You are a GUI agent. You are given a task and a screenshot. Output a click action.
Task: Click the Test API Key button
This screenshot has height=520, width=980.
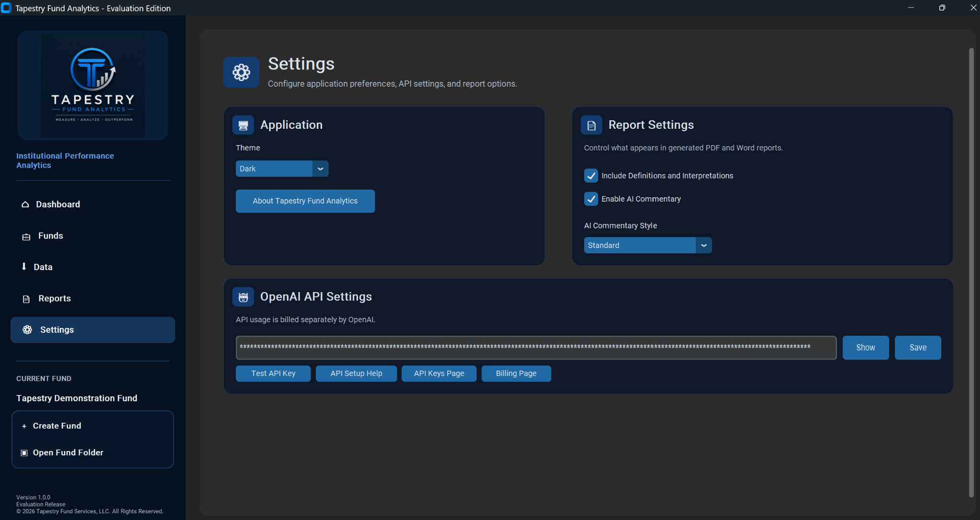(273, 373)
